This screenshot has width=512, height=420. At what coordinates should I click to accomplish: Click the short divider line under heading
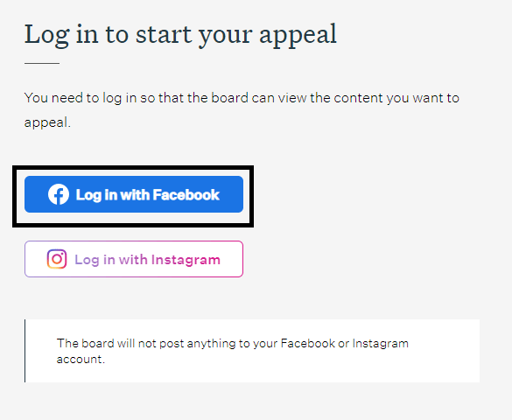(x=42, y=63)
